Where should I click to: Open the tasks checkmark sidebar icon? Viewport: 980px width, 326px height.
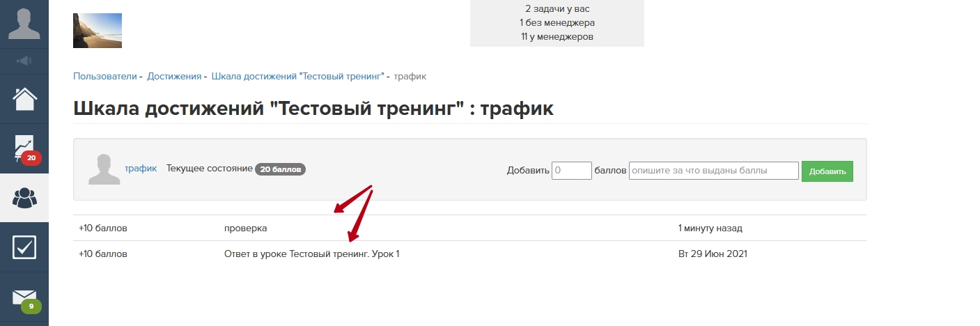click(24, 247)
